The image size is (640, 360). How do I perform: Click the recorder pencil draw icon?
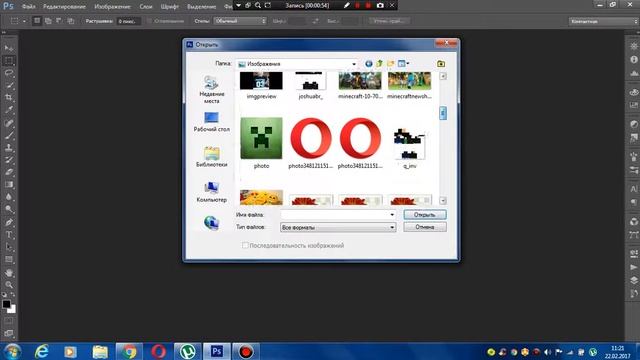tap(347, 5)
